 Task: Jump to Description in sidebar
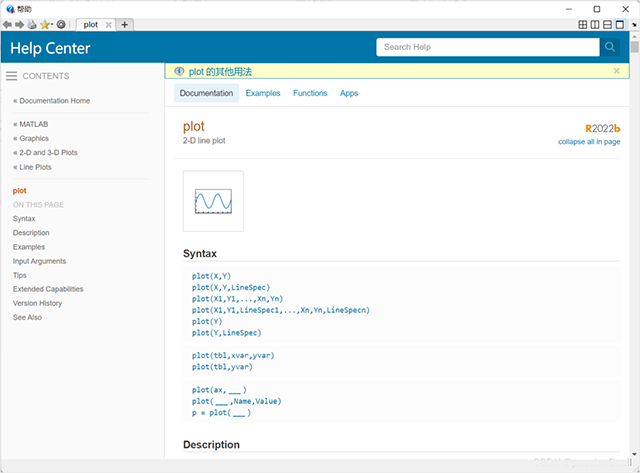coord(31,233)
